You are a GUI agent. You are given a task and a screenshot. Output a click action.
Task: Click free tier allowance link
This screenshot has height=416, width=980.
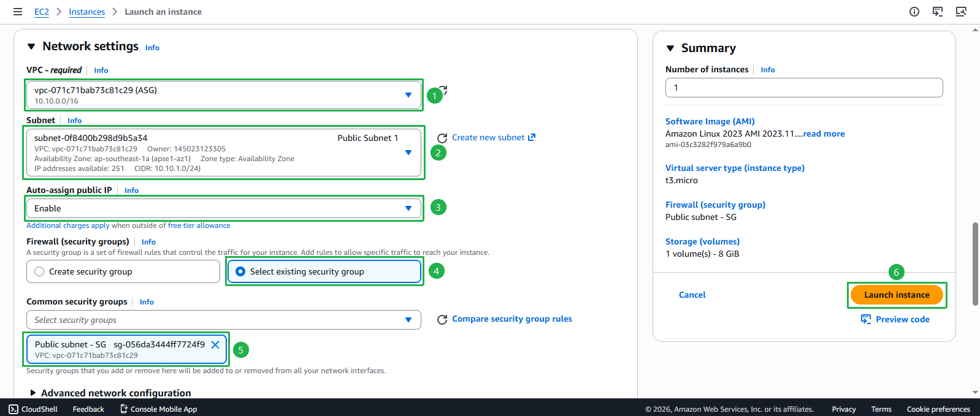pos(199,225)
